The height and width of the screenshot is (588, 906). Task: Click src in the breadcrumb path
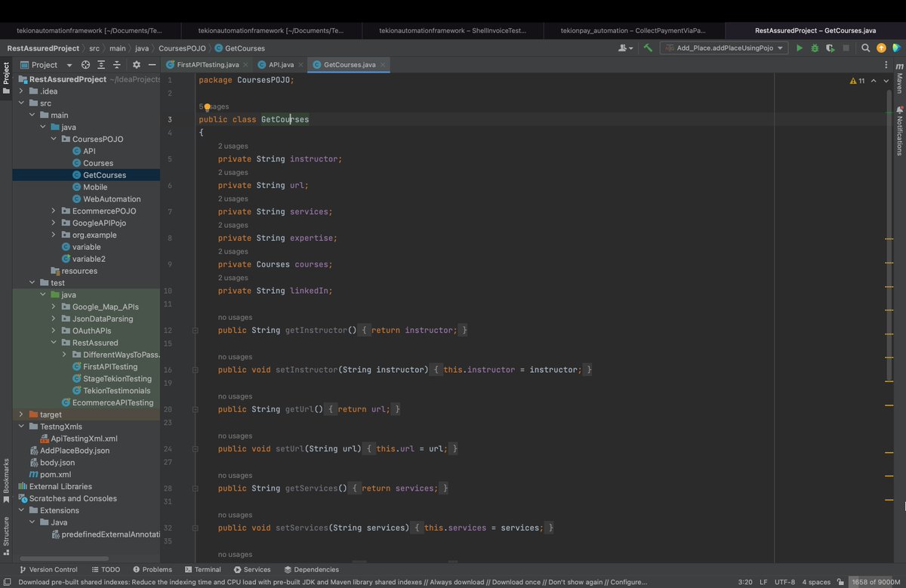(94, 48)
